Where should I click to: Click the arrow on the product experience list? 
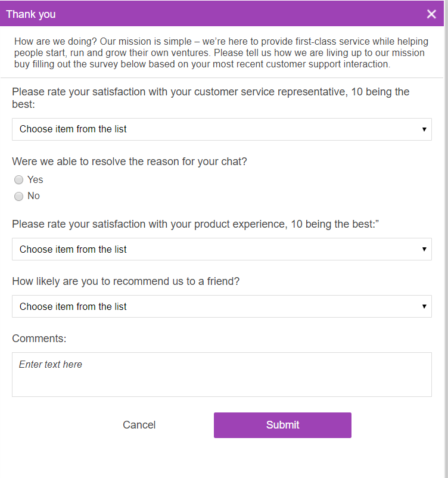tap(424, 250)
